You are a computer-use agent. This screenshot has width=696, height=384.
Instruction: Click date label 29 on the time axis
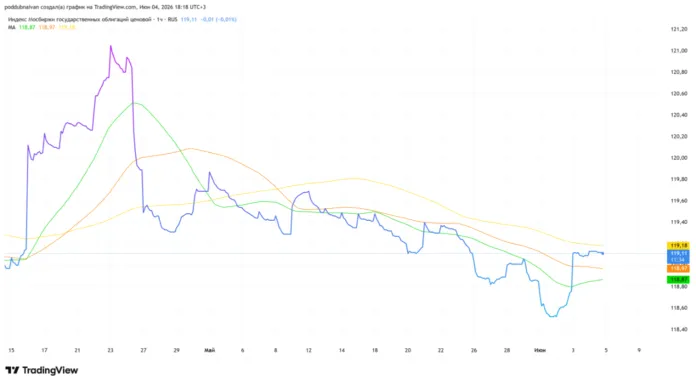pos(176,350)
